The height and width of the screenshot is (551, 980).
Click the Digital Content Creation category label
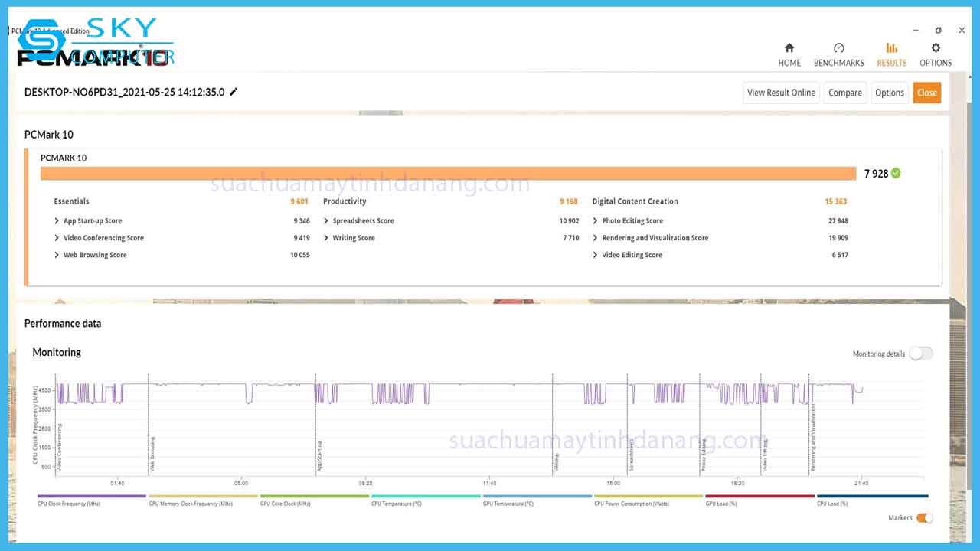click(x=635, y=201)
